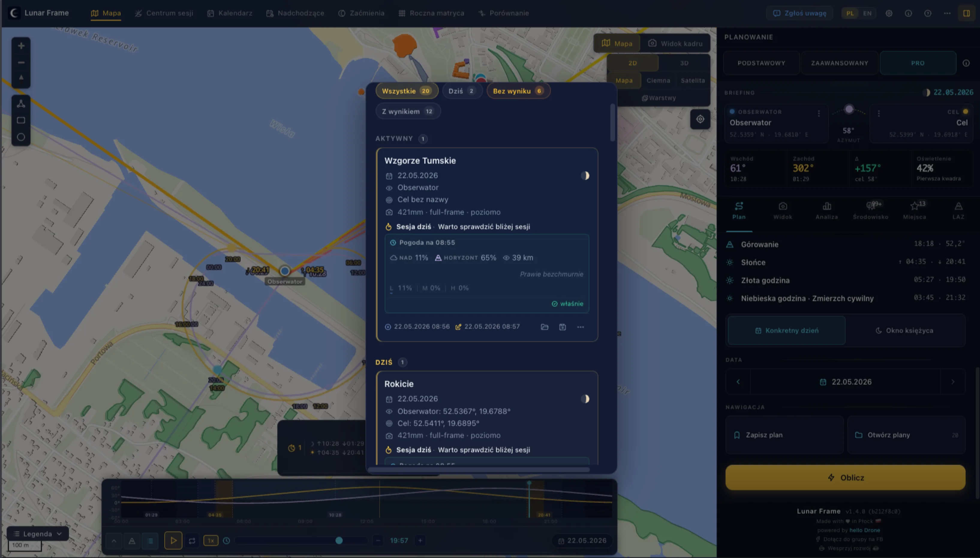Click the Zgłoś uwagę button
The height and width of the screenshot is (558, 980).
pyautogui.click(x=799, y=13)
